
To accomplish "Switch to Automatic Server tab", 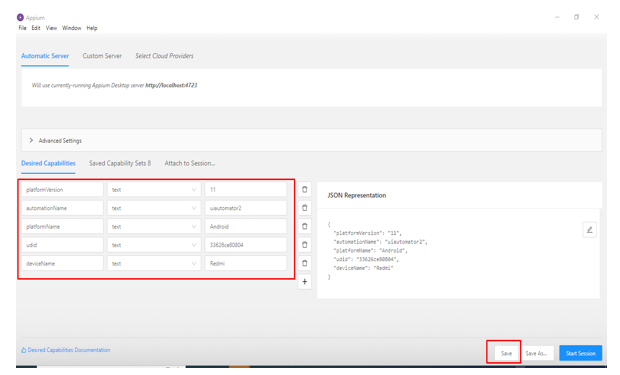I will pyautogui.click(x=45, y=56).
